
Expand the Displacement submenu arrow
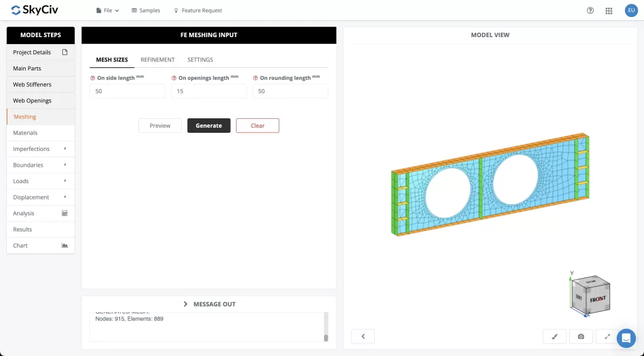pyautogui.click(x=65, y=197)
